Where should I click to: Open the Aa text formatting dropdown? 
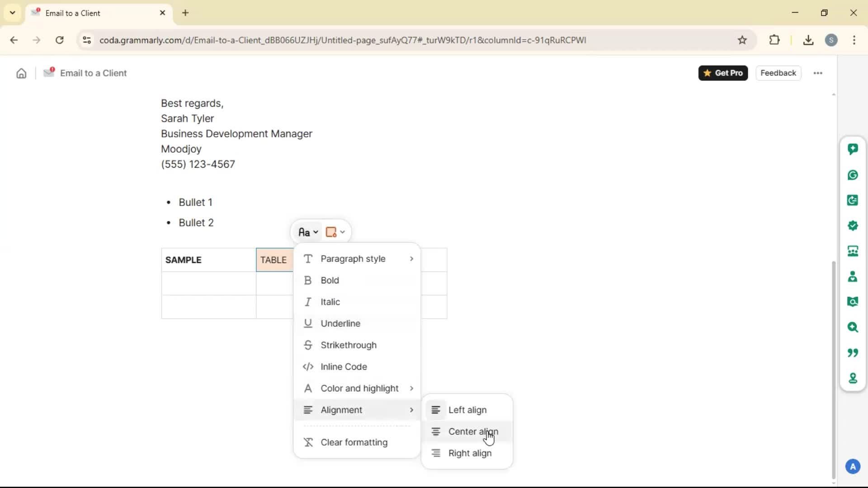coord(308,232)
